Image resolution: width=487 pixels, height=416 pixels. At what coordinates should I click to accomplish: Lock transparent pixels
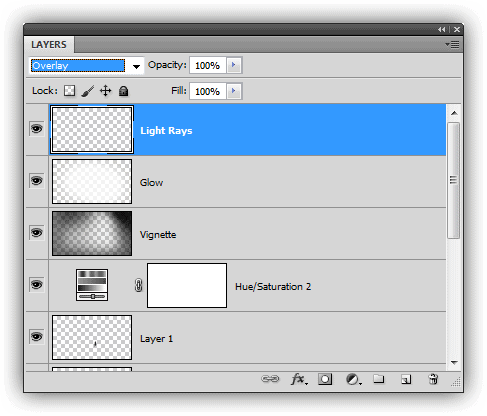coord(69,91)
